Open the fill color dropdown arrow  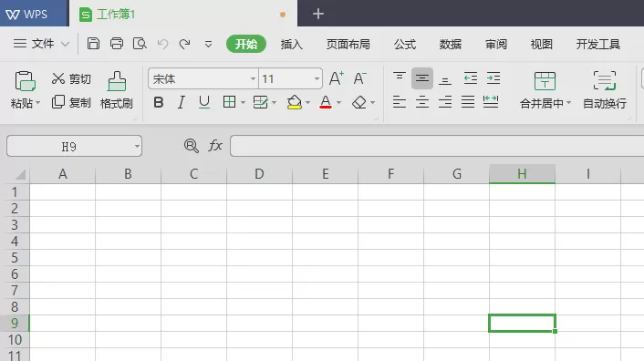tap(307, 102)
